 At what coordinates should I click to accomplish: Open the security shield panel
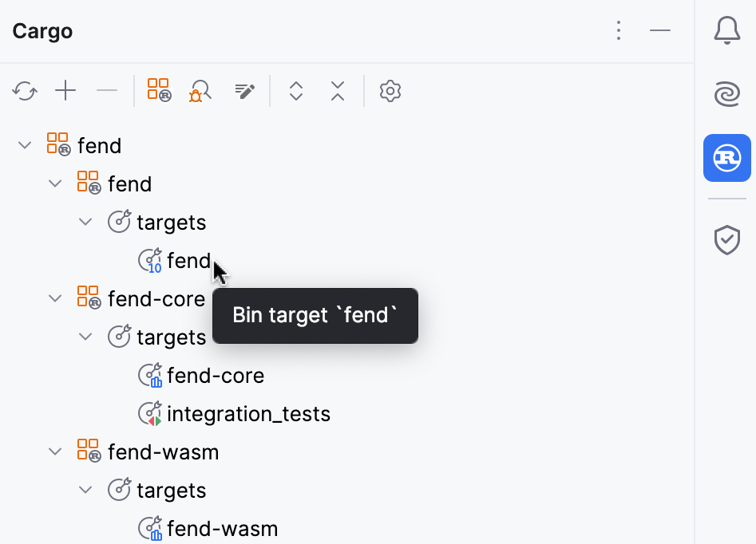726,240
